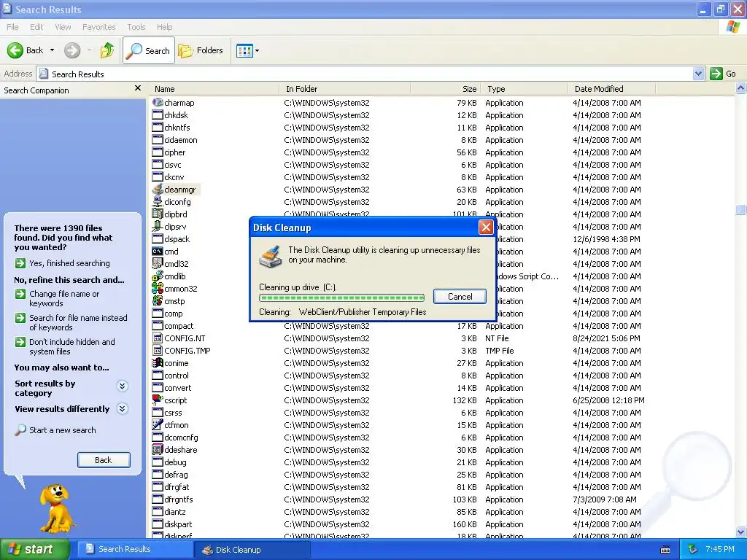Sort by the In Folder column header
The height and width of the screenshot is (560, 747).
[x=345, y=88]
